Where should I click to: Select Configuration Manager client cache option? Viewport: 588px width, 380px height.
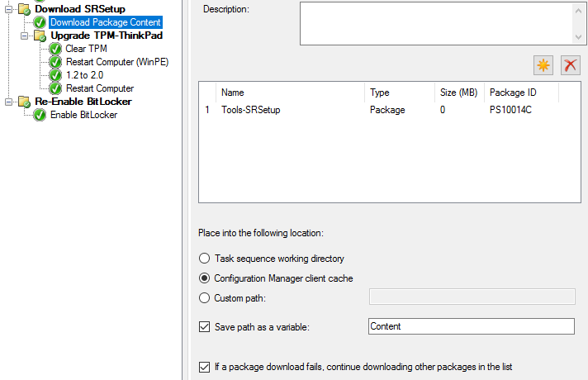(204, 278)
